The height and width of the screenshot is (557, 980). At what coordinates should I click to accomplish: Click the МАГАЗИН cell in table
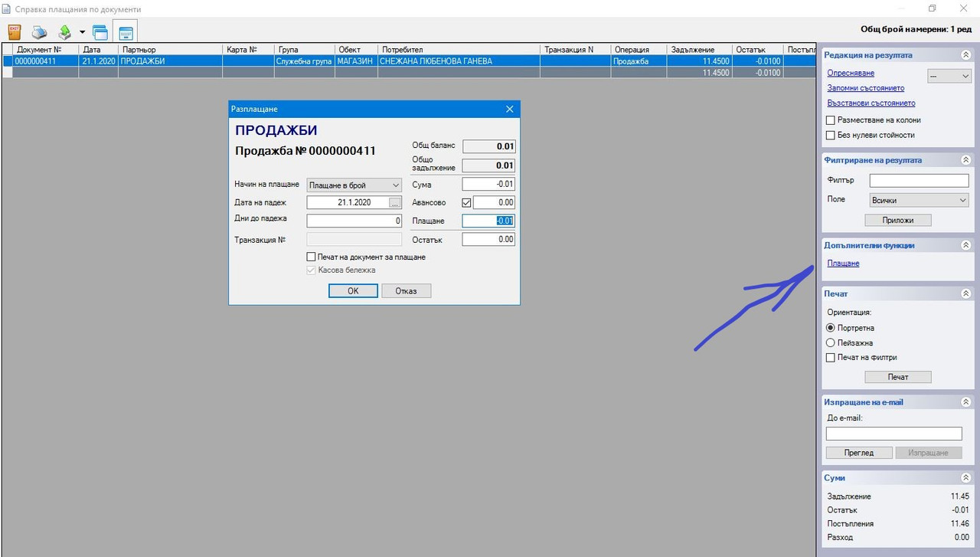[357, 61]
